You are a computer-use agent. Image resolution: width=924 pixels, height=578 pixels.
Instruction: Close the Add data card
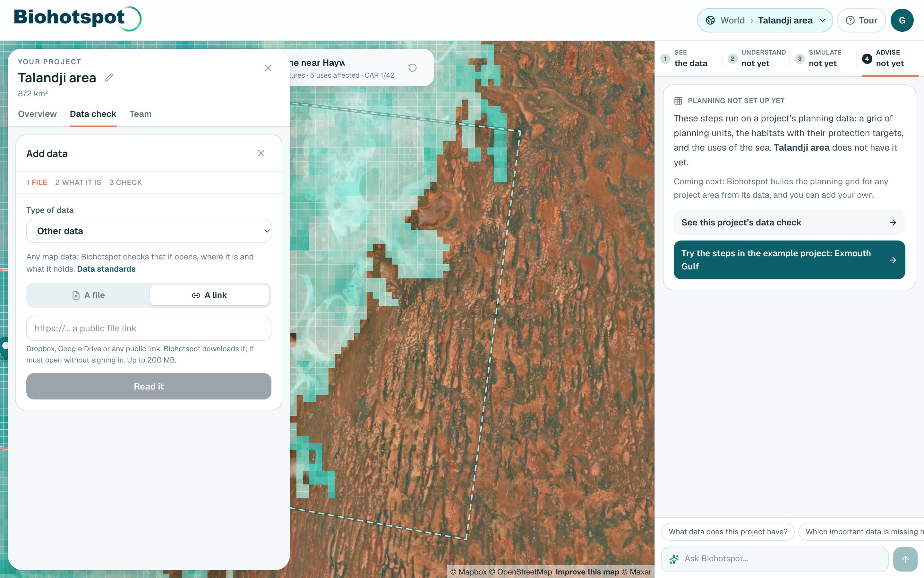261,153
